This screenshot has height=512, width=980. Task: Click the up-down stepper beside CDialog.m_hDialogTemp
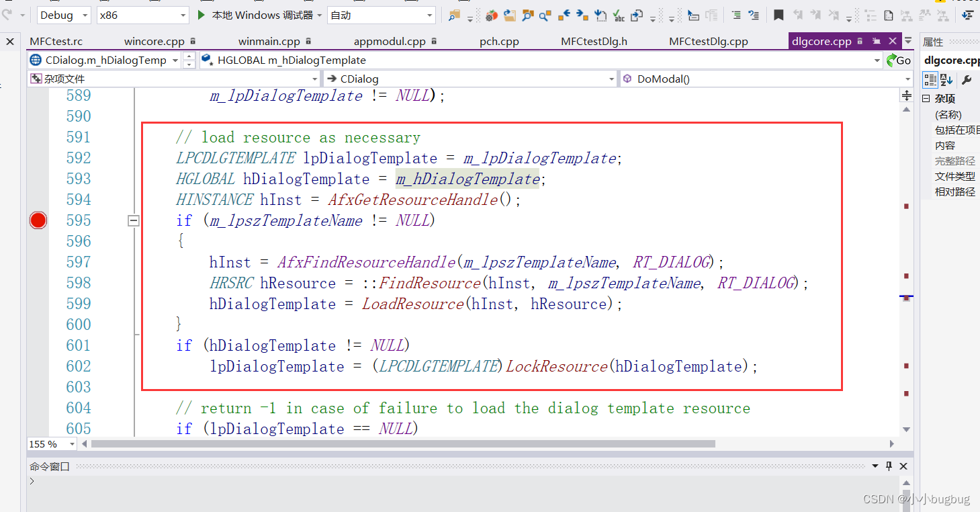(x=189, y=60)
